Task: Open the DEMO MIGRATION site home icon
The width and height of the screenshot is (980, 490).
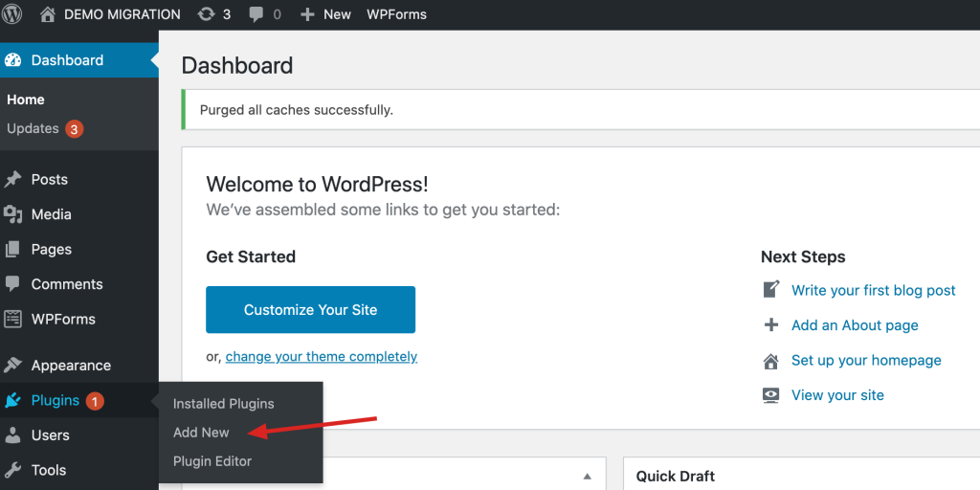Action: (x=48, y=14)
